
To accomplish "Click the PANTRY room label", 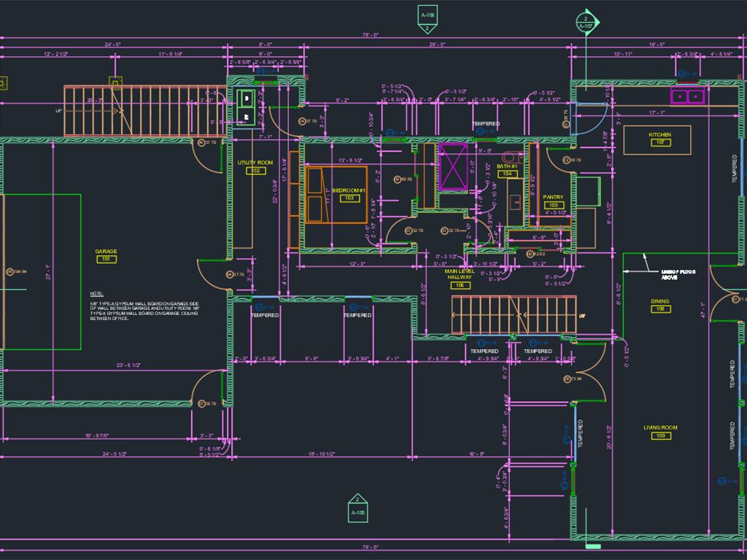I will [554, 197].
